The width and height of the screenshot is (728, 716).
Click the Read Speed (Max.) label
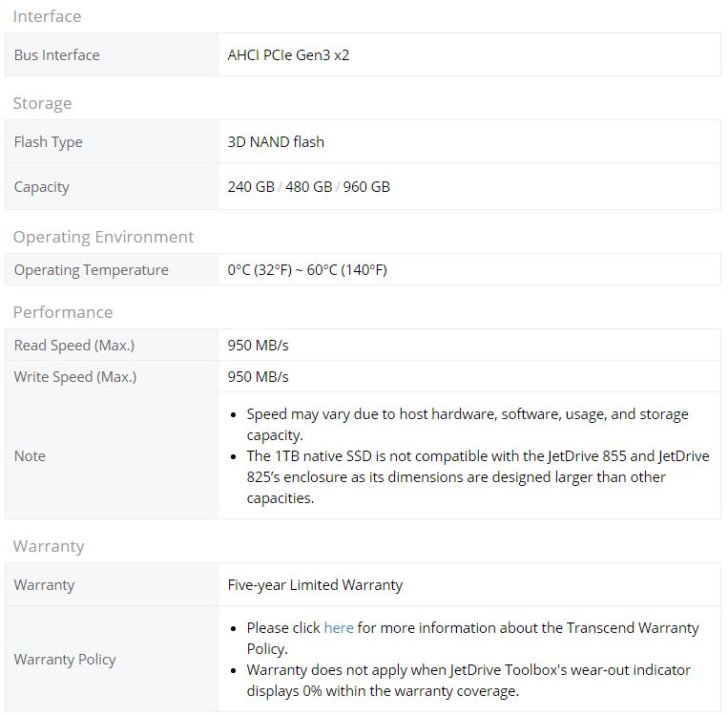74,346
